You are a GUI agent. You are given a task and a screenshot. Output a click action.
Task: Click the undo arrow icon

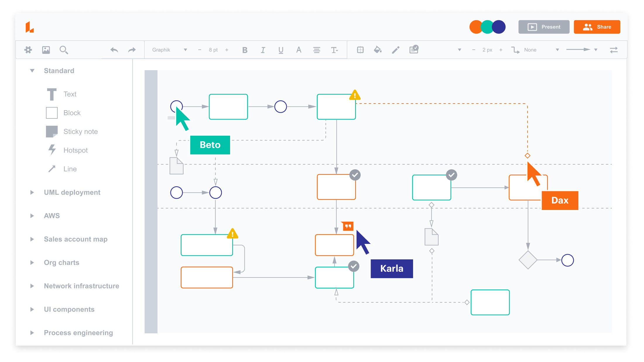pos(114,49)
